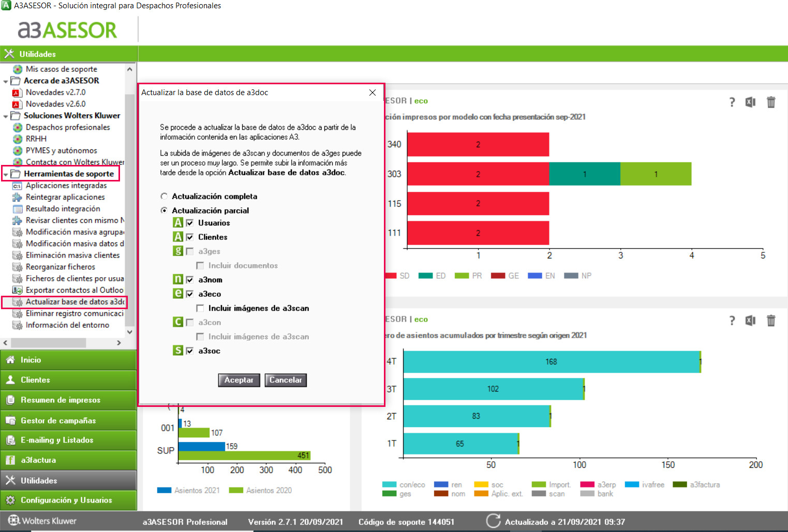Collapse the Acerca de a3ASESOR folder
This screenshot has width=788, height=532.
6,81
